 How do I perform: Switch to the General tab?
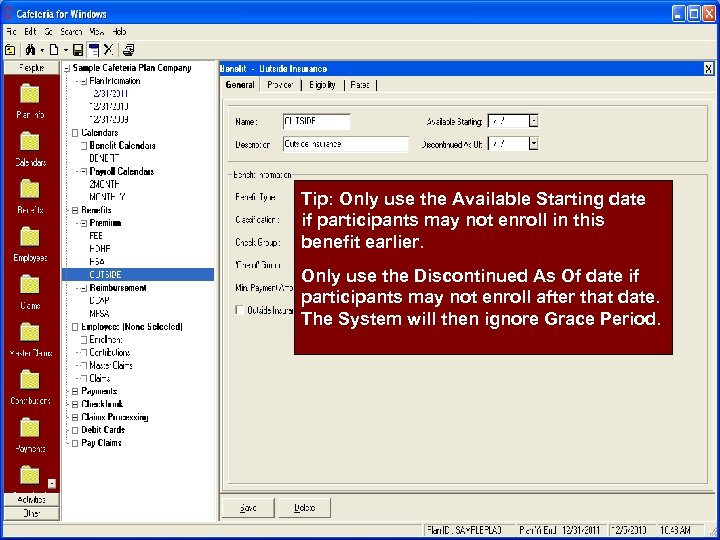[240, 85]
